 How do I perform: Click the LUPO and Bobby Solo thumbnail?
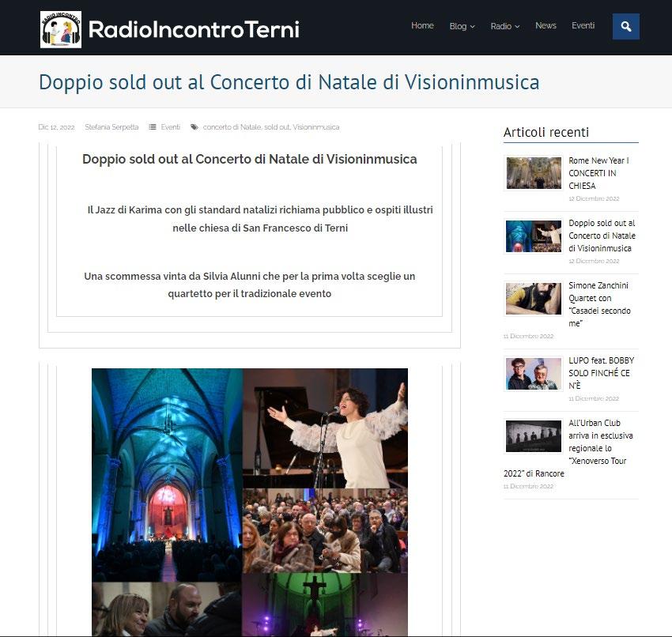click(x=534, y=374)
